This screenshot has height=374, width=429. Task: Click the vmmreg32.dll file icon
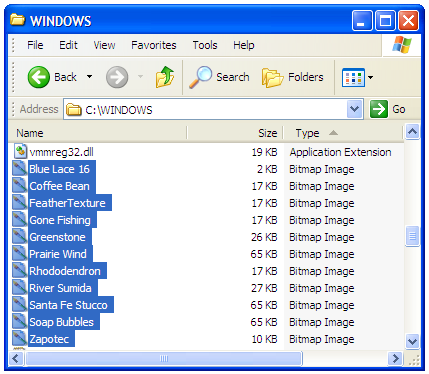click(20, 152)
